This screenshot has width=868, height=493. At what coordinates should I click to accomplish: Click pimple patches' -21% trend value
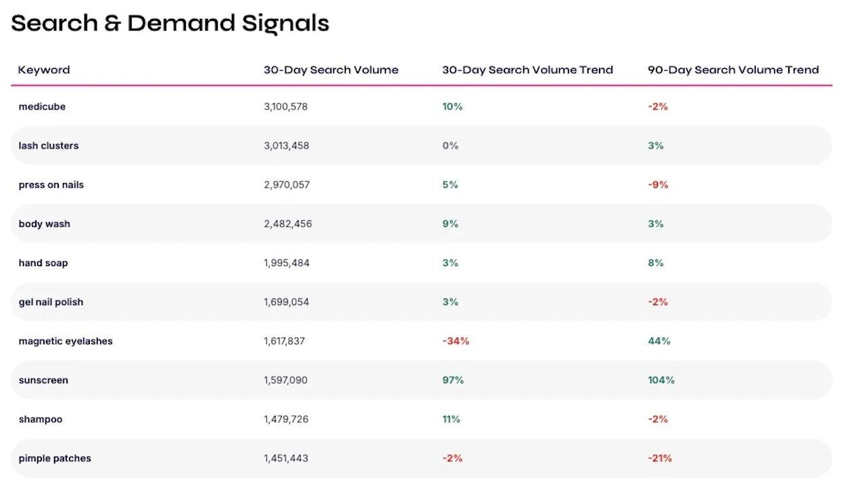(660, 459)
